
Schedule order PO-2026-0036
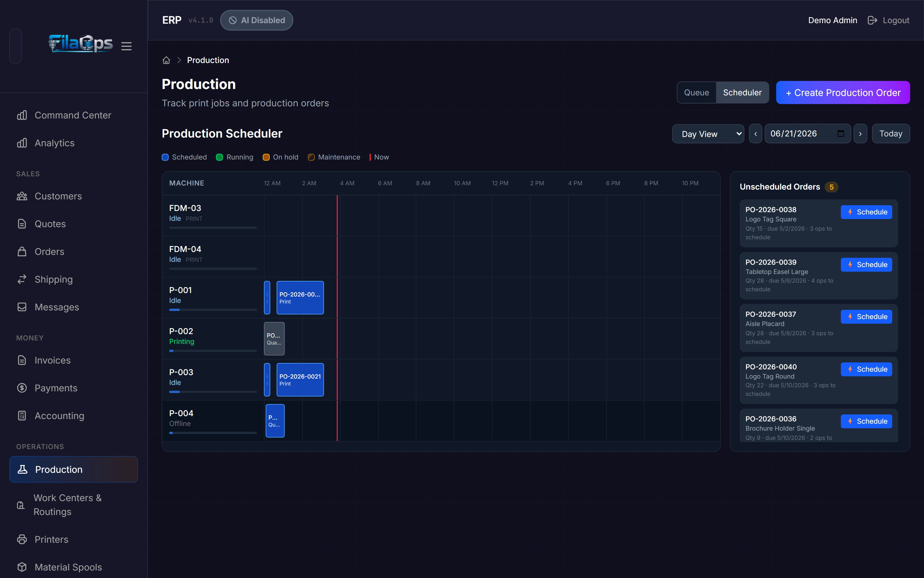point(866,421)
